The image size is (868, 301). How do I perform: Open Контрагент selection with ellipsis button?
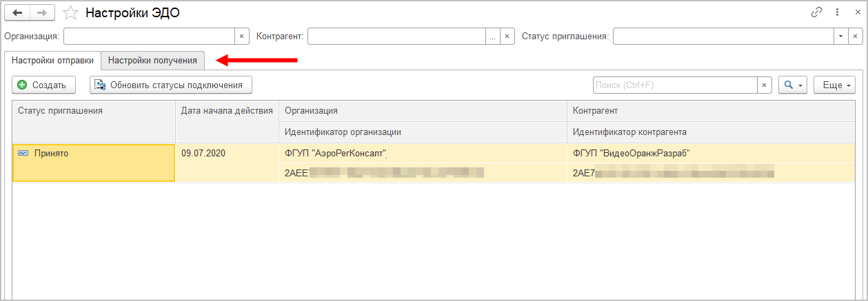[493, 37]
